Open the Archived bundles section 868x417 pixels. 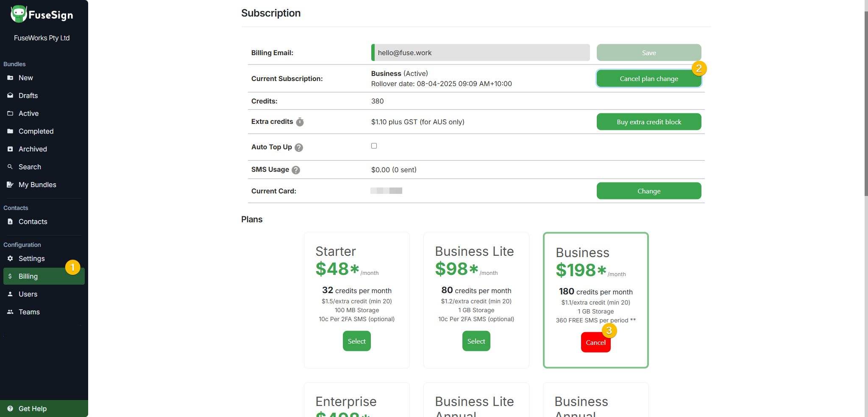[32, 149]
